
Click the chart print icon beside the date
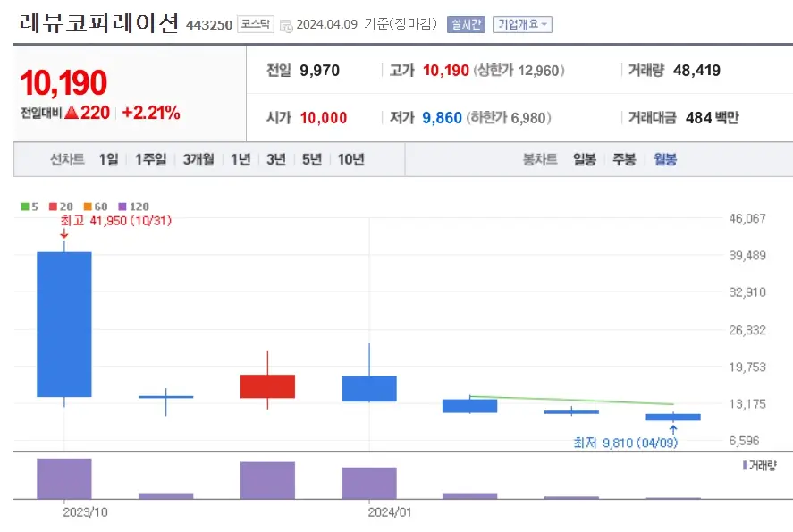(x=287, y=25)
